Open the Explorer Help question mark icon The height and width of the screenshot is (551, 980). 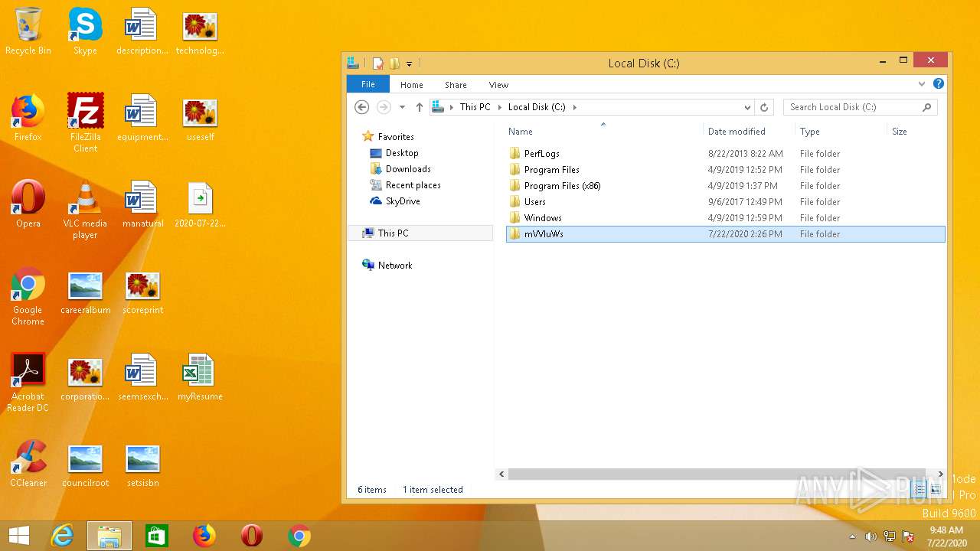click(x=939, y=84)
